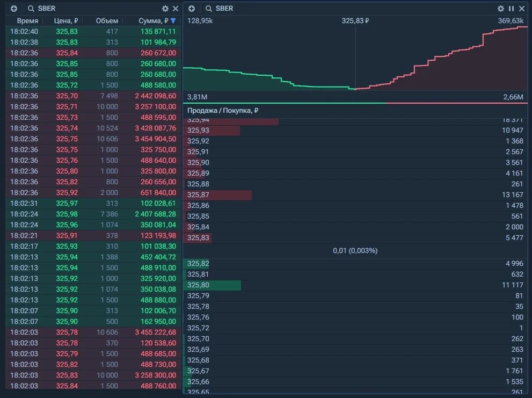Click the 2,66M total ask label
The image size is (532, 398).
[x=513, y=97]
